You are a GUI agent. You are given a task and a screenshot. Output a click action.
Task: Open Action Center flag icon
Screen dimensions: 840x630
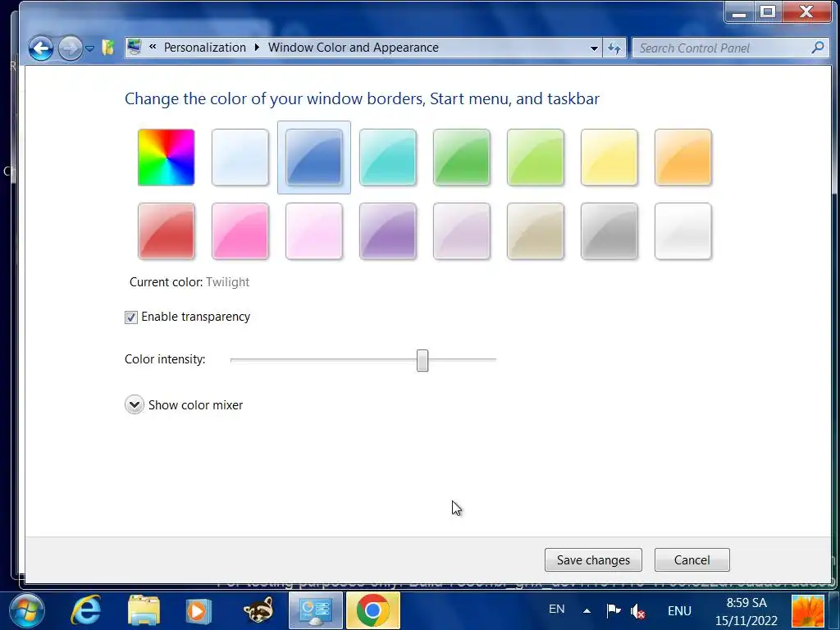click(x=613, y=610)
